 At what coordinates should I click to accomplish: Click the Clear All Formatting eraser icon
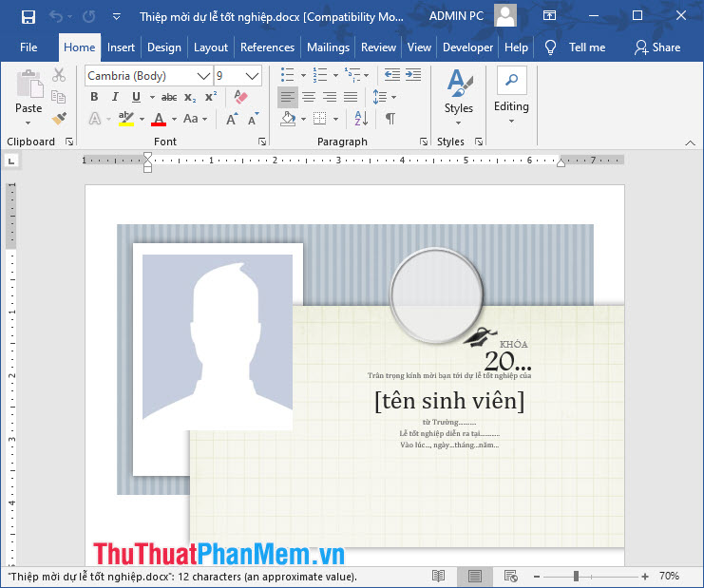coord(240,97)
